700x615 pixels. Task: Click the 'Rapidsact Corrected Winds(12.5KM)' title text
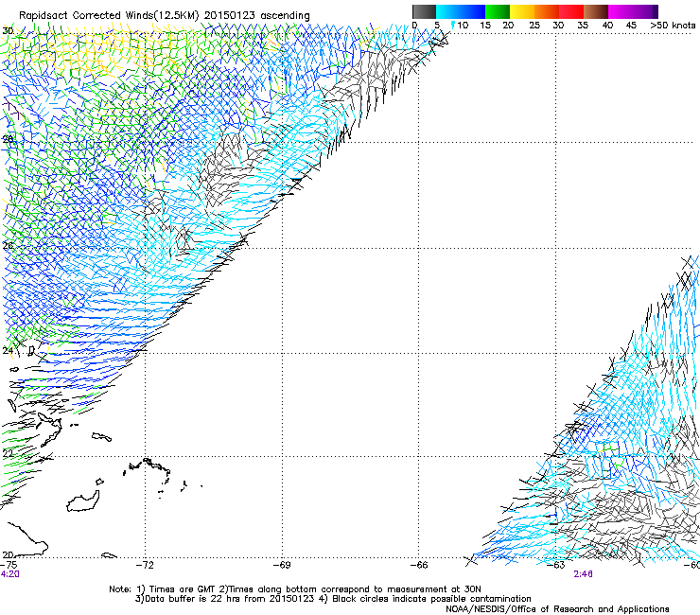point(109,15)
